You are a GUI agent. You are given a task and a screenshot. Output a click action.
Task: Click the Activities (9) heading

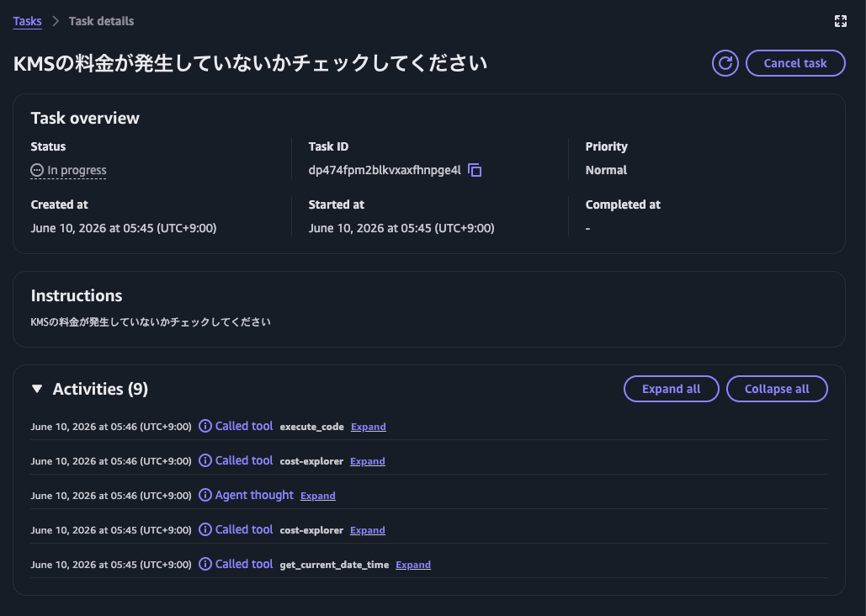click(100, 389)
